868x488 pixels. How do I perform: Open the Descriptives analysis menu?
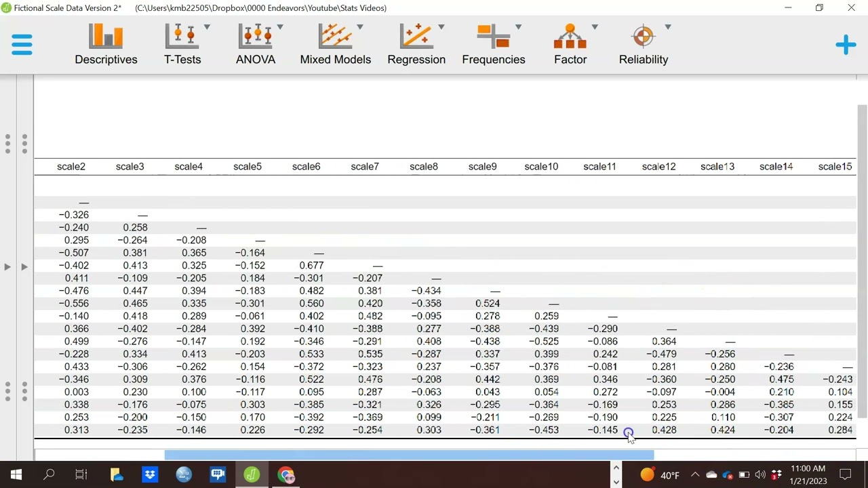pyautogui.click(x=106, y=45)
